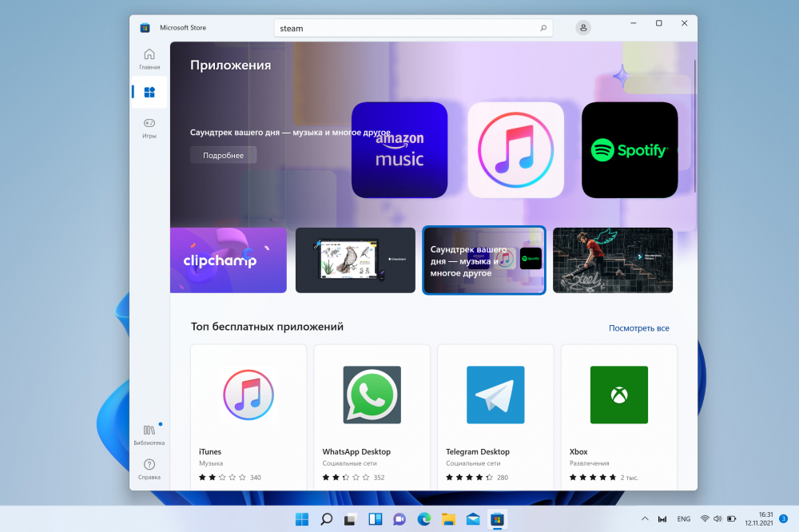Open the Games (Игры) sidebar section
Image resolution: width=799 pixels, height=532 pixels.
tap(149, 128)
